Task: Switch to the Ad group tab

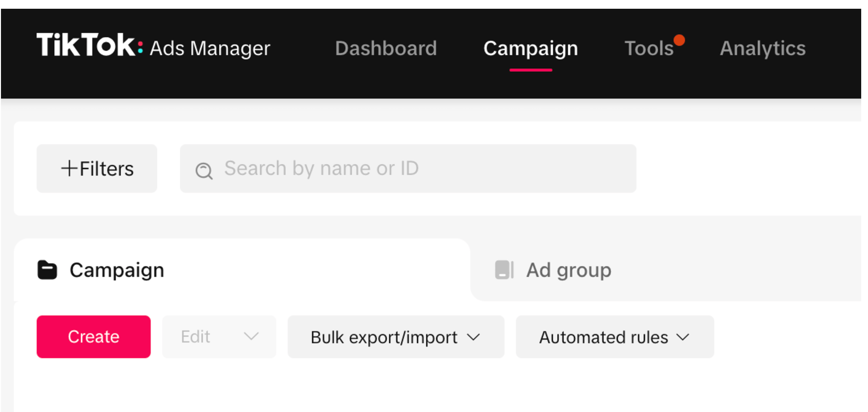Action: point(569,270)
